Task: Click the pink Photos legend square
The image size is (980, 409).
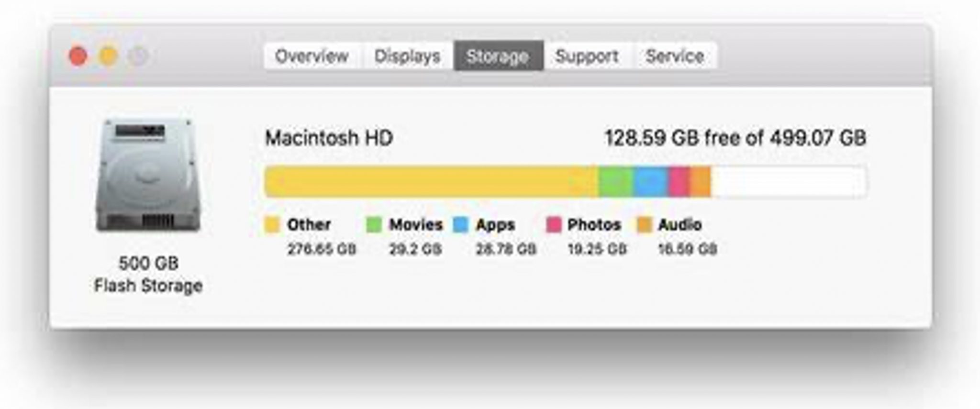Action: 554,224
